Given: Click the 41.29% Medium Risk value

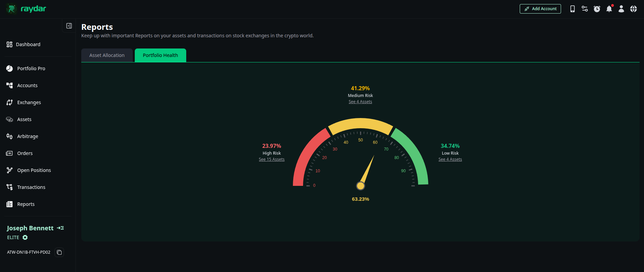Looking at the screenshot, I should [360, 88].
